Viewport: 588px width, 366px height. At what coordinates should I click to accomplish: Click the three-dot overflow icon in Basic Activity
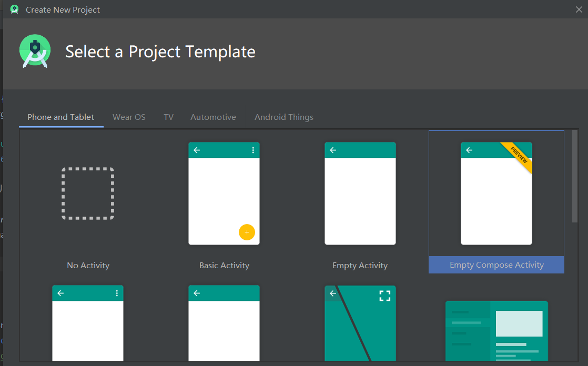[x=253, y=150]
